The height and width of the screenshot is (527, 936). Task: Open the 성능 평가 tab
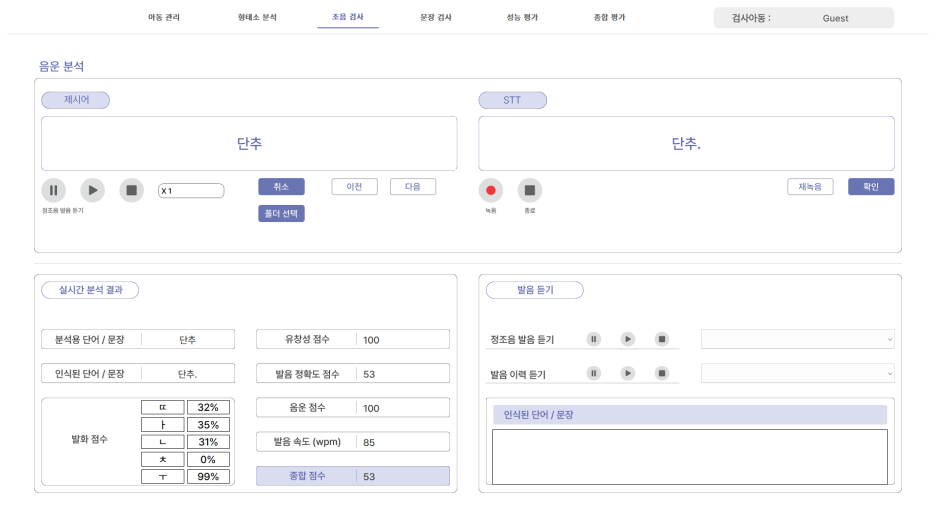522,17
